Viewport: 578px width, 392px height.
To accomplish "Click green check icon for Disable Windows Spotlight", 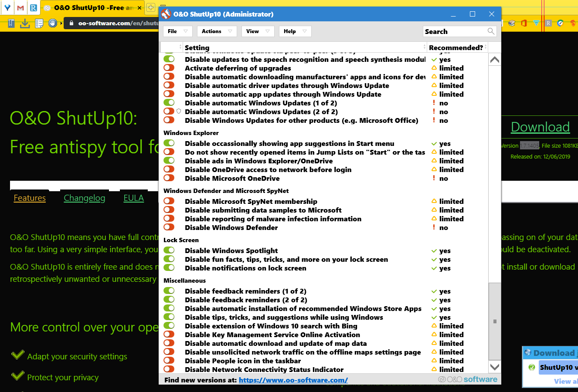I will coord(434,251).
